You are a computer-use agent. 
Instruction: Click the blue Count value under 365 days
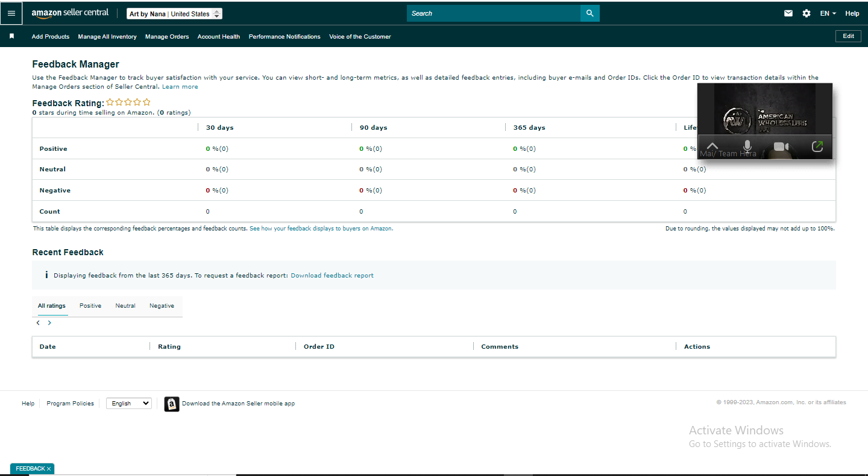[515, 212]
